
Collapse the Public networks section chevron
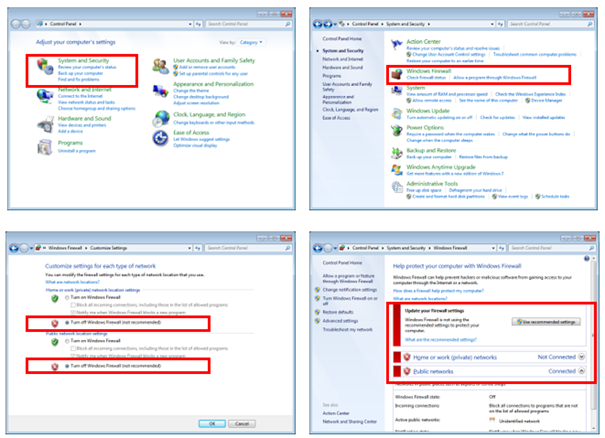pyautogui.click(x=581, y=371)
